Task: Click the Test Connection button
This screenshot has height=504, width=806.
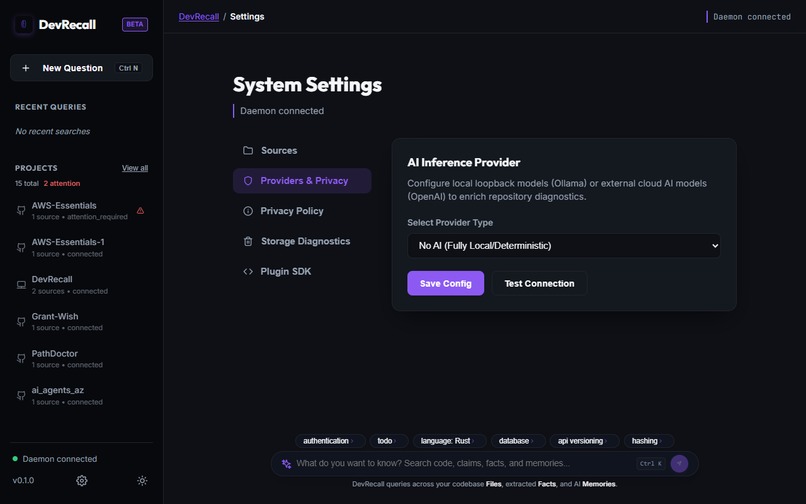Action: coord(539,283)
